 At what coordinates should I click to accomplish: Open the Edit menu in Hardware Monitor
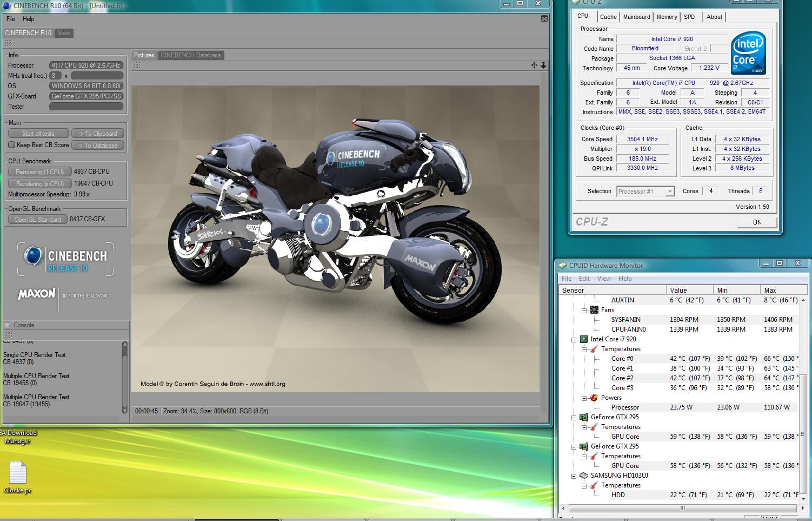click(584, 279)
